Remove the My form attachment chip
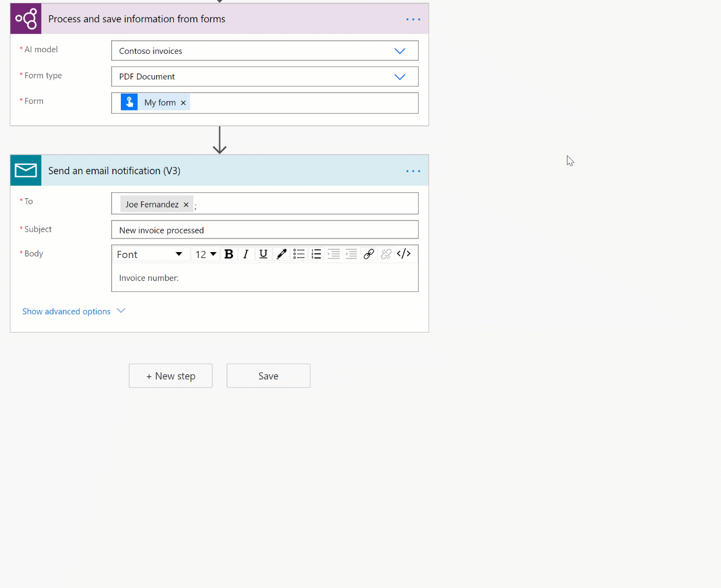The height and width of the screenshot is (588, 721). pyautogui.click(x=184, y=102)
